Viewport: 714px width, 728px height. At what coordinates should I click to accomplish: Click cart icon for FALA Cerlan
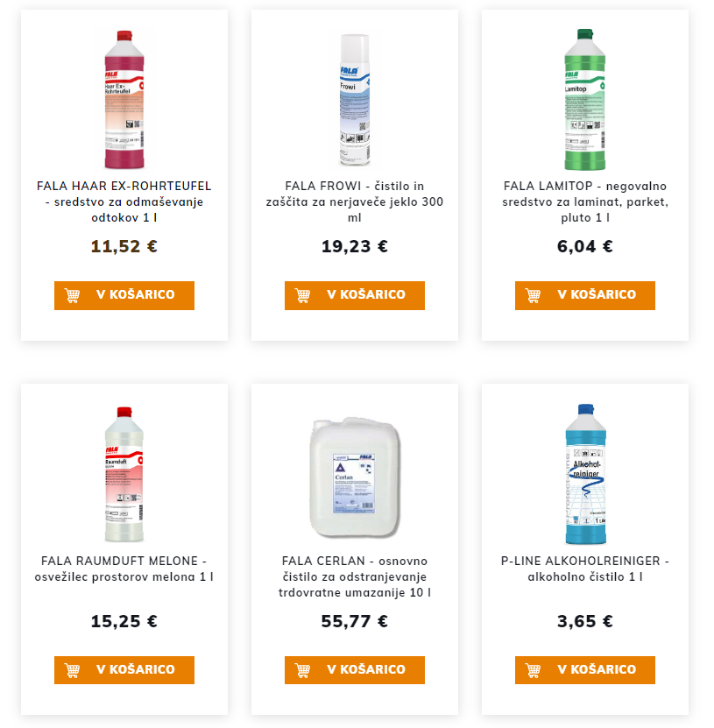point(303,669)
